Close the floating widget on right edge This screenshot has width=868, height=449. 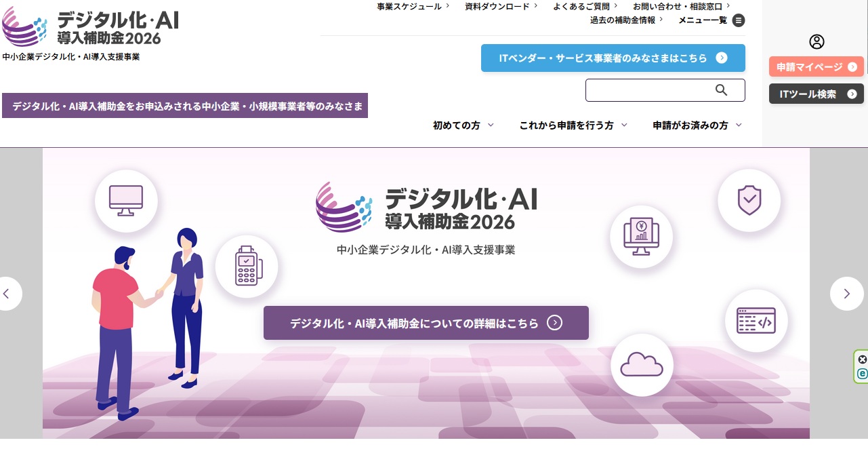pos(862,359)
